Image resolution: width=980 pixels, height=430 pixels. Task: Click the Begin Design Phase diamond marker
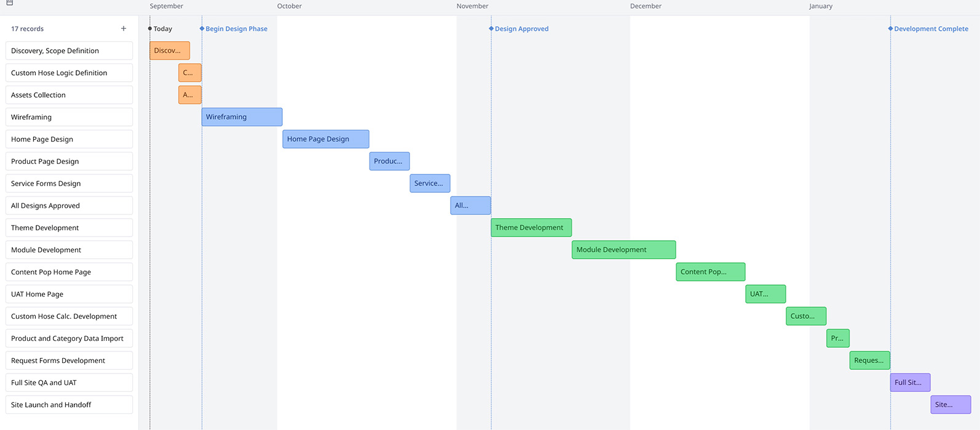(x=202, y=29)
